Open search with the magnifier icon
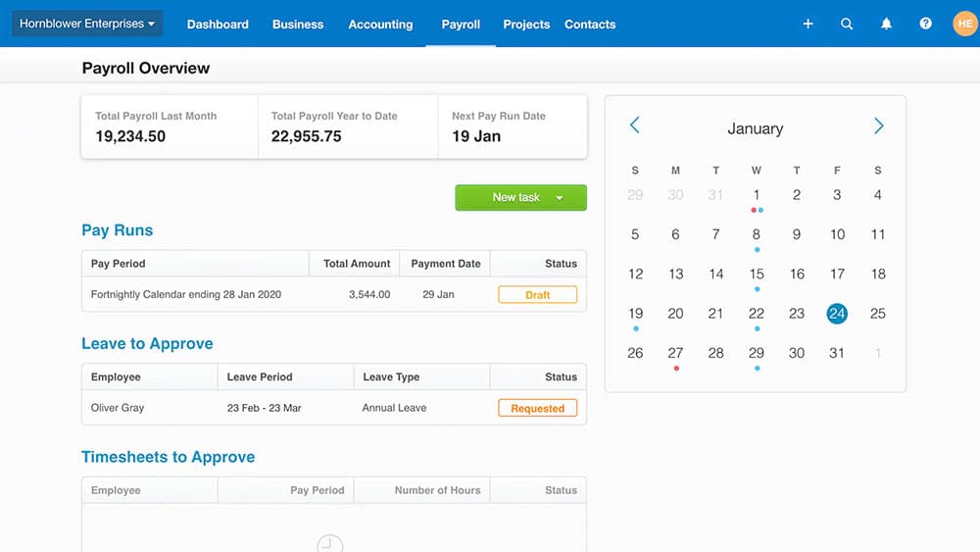This screenshot has width=980, height=552. pyautogui.click(x=847, y=24)
